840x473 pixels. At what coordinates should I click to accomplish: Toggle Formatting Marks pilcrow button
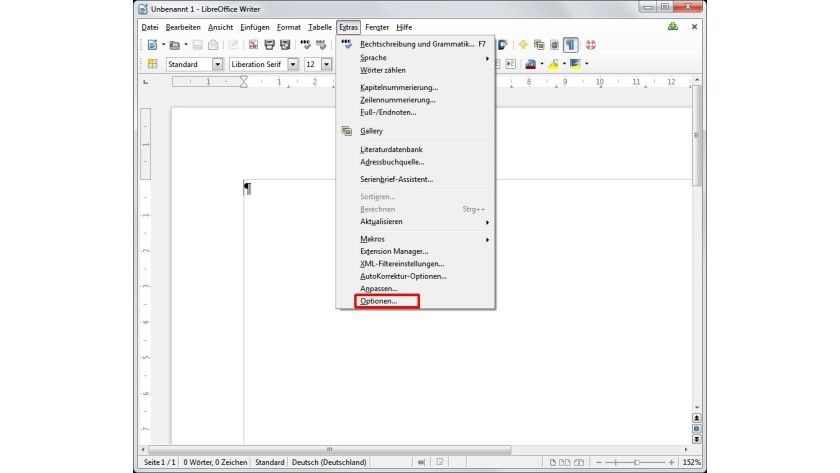[x=571, y=45]
